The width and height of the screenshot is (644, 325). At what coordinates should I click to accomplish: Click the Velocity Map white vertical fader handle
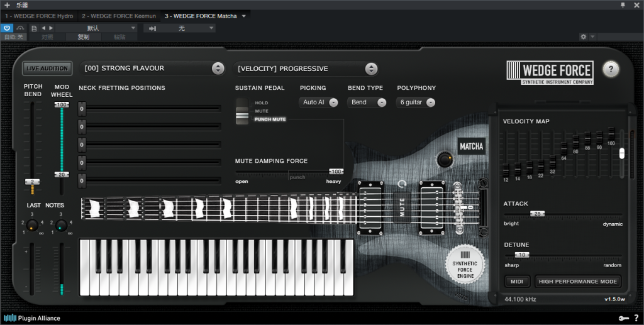click(622, 153)
